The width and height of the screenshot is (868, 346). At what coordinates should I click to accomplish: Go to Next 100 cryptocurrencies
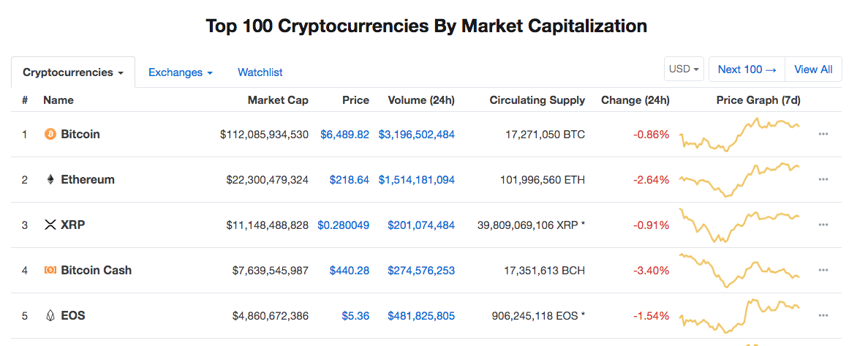pos(747,69)
